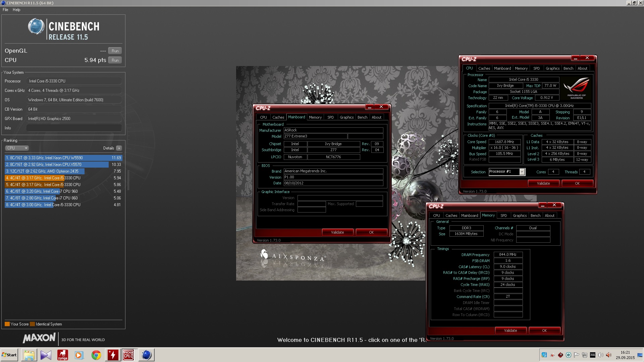Open the white speaker volume tray icon
Viewport: 644px width, 362px height.
click(x=600, y=355)
